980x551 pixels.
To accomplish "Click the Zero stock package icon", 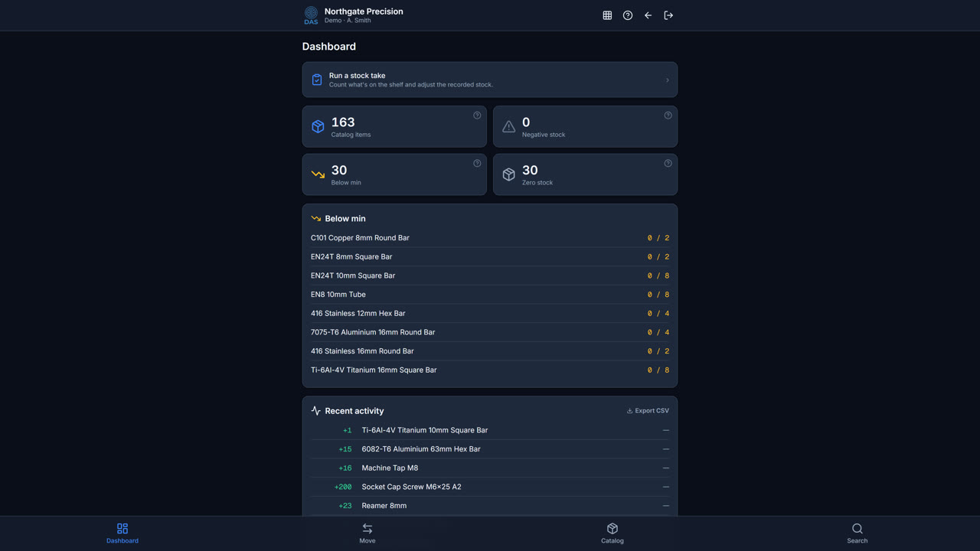I will [x=508, y=174].
